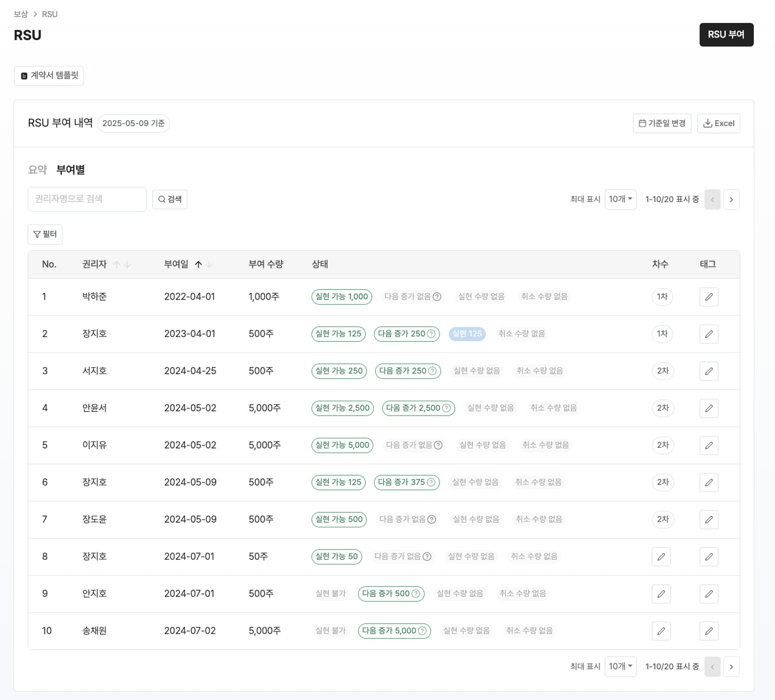This screenshot has height=700, width=775.
Task: Open Excel download via the download icon
Action: (x=707, y=123)
